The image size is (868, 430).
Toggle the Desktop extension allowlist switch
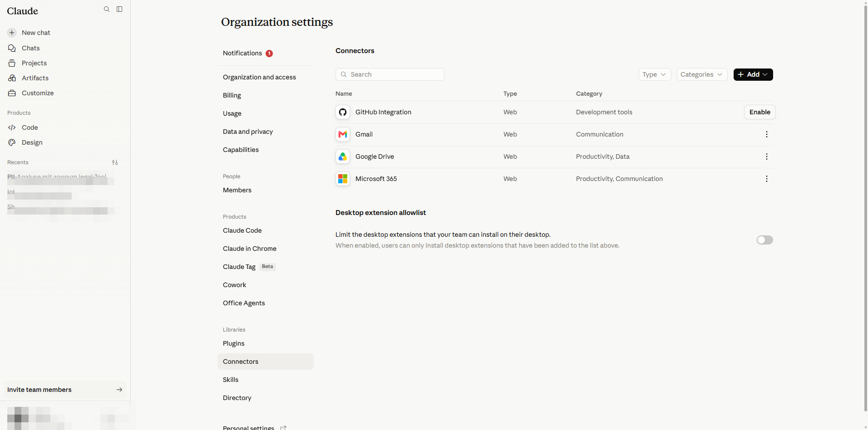coord(765,240)
